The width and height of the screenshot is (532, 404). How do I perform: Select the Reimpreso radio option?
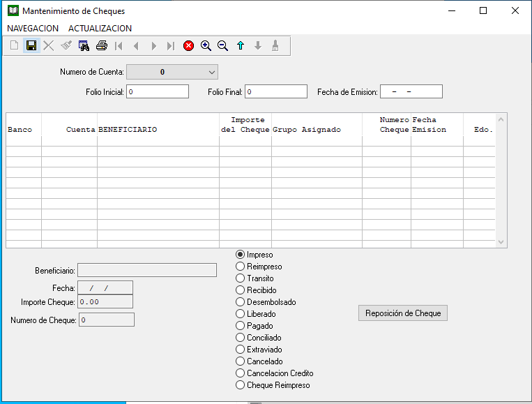coord(241,267)
